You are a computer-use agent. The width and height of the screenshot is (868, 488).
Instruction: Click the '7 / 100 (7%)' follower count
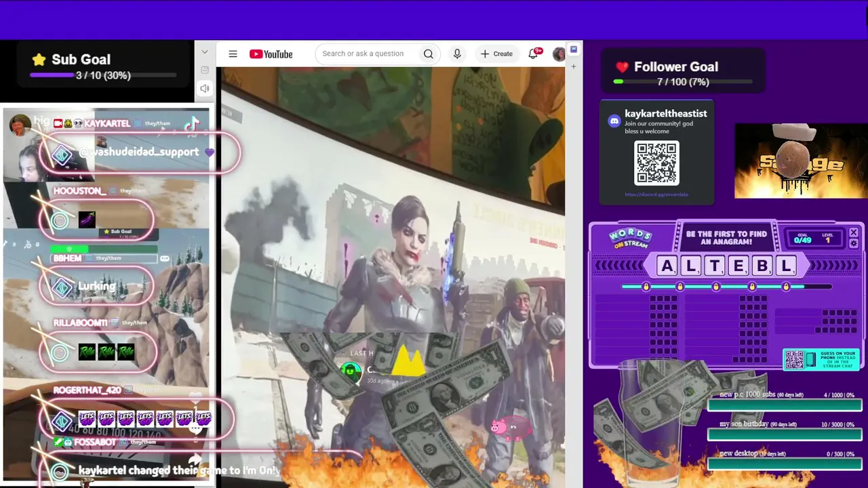683,82
